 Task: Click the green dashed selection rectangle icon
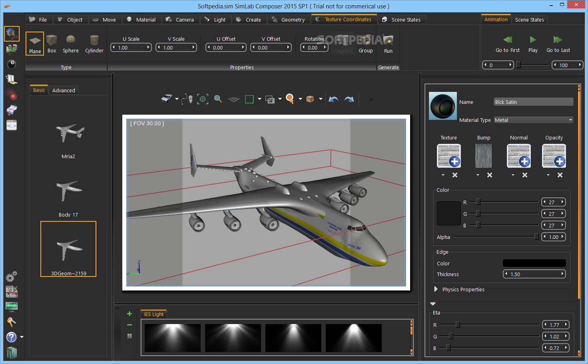pos(249,99)
